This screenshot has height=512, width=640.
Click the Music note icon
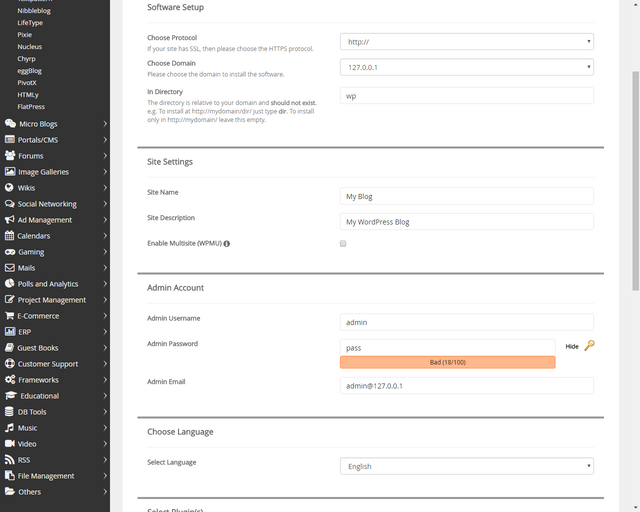pos(9,427)
